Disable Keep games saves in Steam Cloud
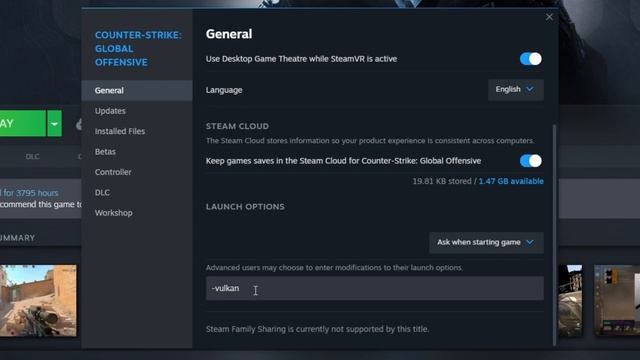The height and width of the screenshot is (360, 640). [x=530, y=161]
